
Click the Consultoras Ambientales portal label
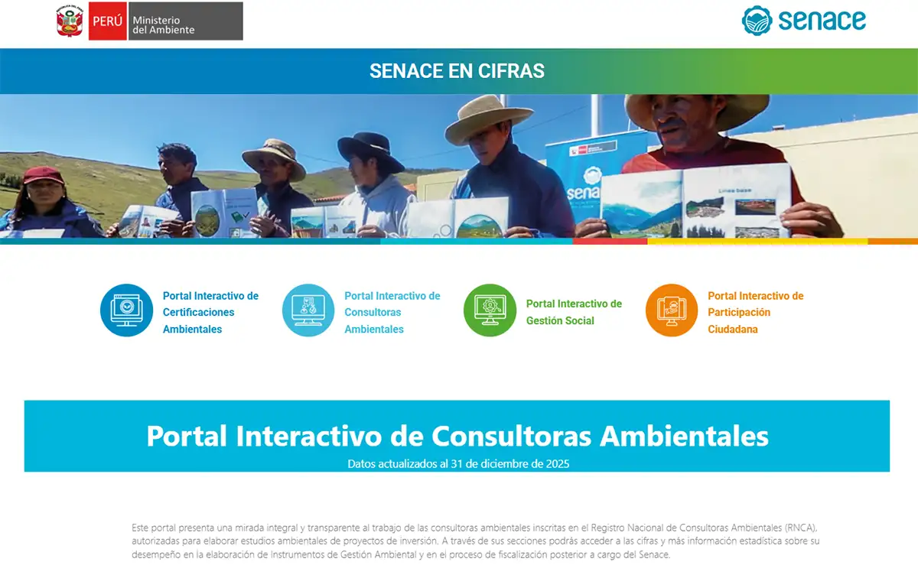point(392,312)
